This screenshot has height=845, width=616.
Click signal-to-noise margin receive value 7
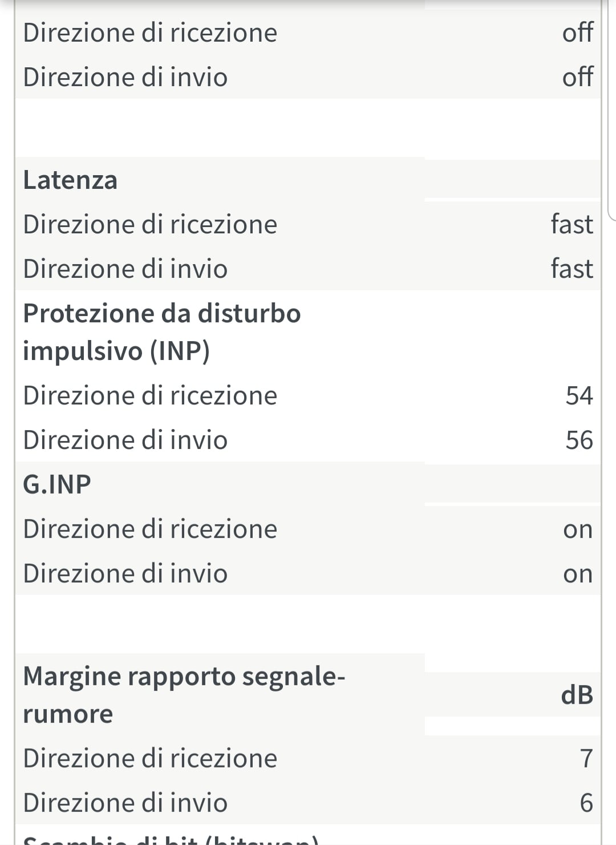(586, 758)
